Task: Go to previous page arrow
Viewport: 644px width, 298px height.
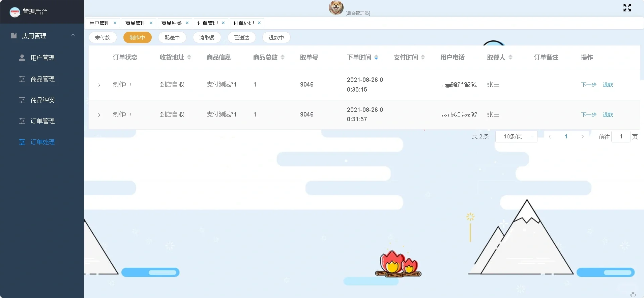Action: 550,136
